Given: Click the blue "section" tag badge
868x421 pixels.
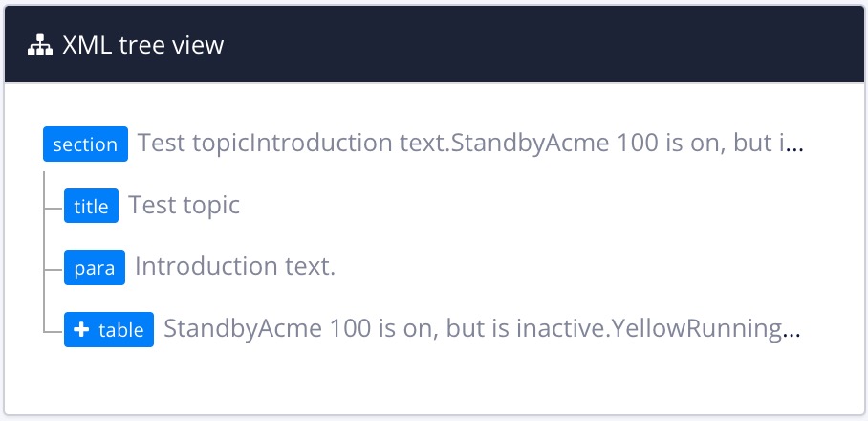Looking at the screenshot, I should click(x=85, y=144).
